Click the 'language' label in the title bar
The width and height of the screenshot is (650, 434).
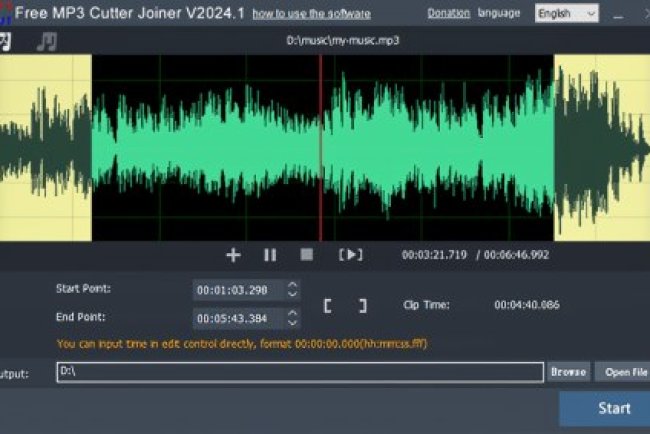click(x=499, y=13)
